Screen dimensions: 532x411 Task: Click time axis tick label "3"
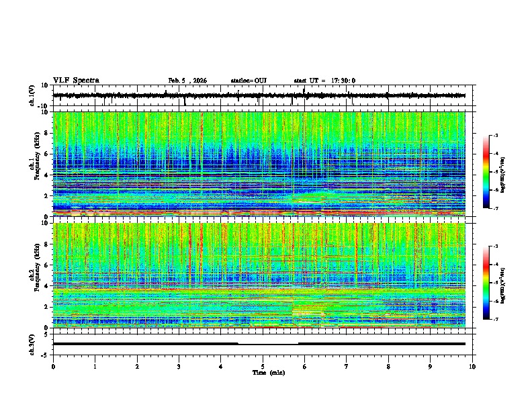click(x=179, y=367)
